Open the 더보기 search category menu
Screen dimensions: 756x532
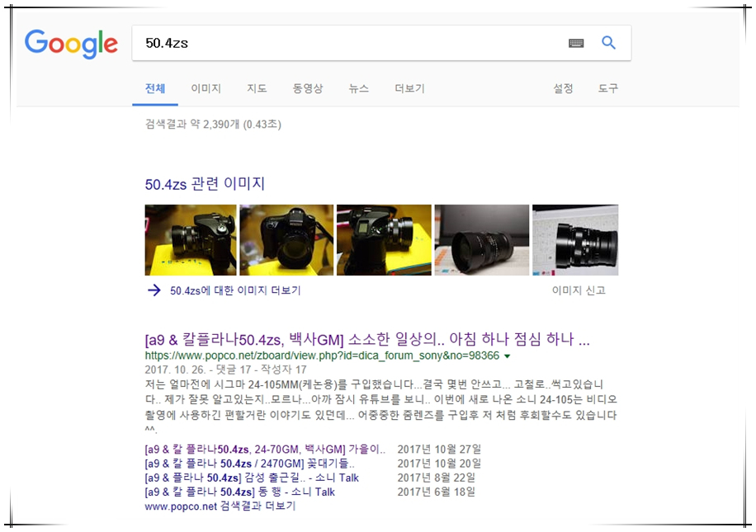pos(409,88)
